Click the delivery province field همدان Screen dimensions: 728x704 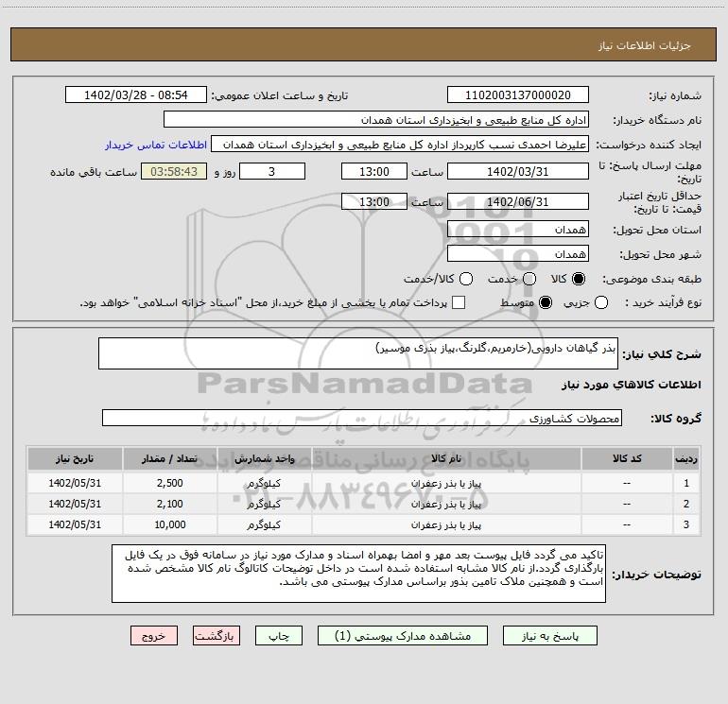[518, 230]
